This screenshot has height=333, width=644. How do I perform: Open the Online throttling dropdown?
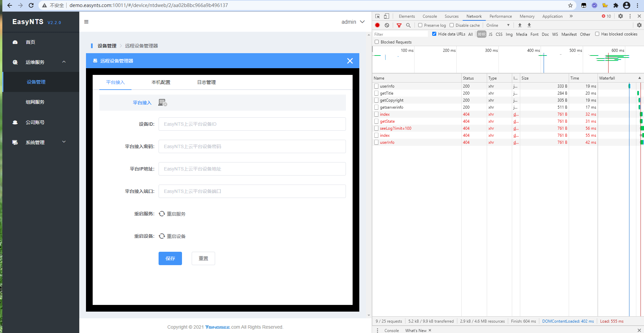coord(498,25)
